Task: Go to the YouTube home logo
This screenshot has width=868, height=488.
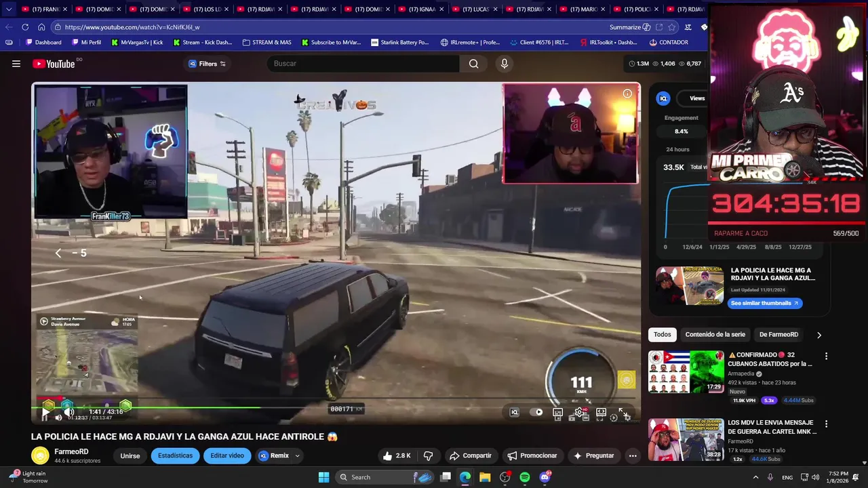Action: coord(54,64)
